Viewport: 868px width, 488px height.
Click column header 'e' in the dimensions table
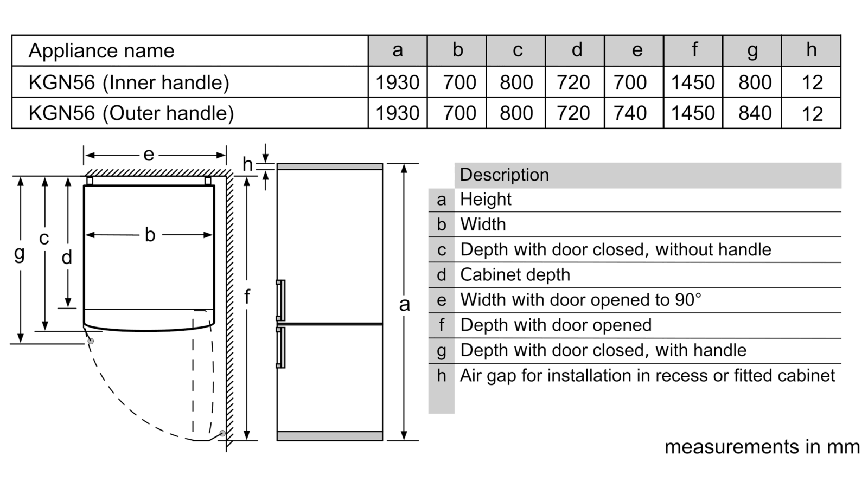click(634, 50)
